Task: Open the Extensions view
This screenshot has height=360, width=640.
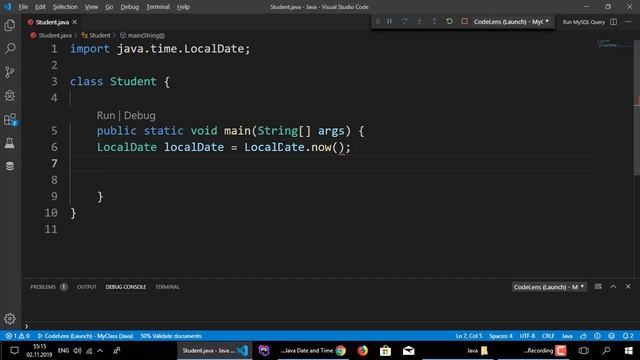Action: pos(10,119)
